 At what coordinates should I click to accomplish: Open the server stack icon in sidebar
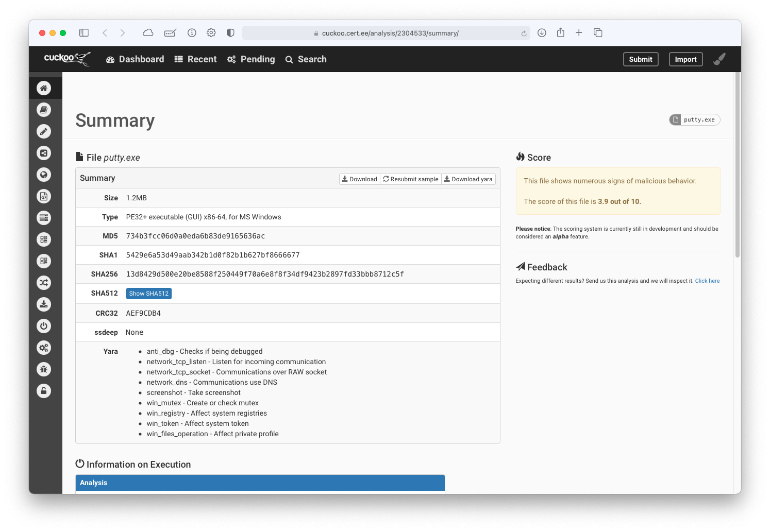[x=44, y=218]
